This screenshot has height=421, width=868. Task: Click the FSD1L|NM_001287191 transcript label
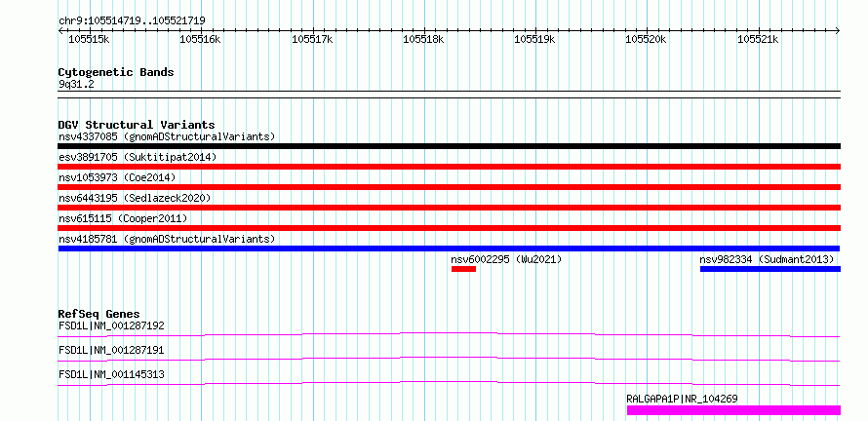(111, 350)
